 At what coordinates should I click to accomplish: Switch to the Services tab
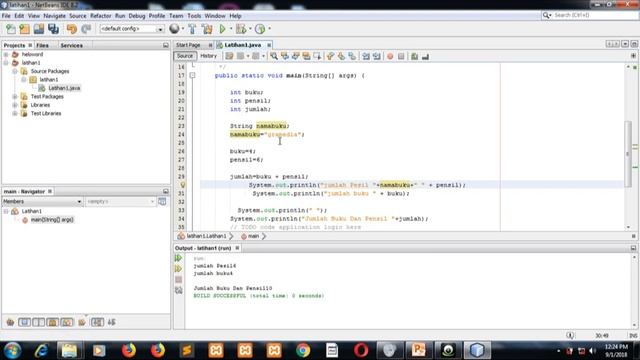point(71,45)
